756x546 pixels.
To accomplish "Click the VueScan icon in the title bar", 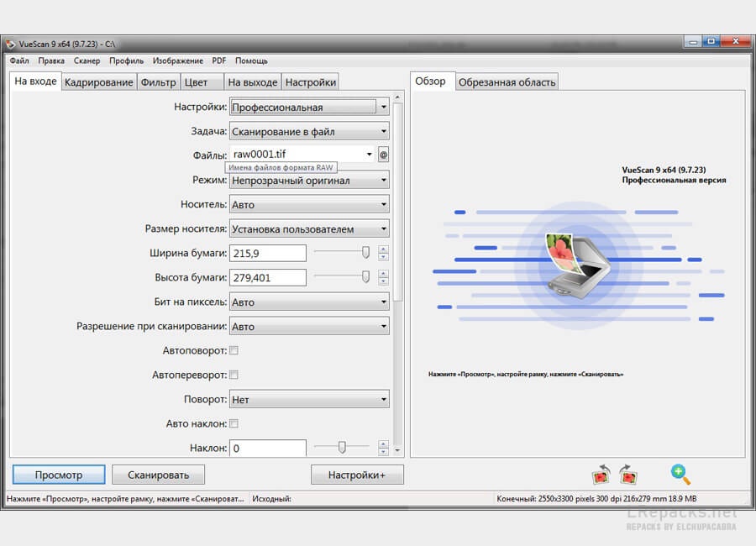I will pos(12,43).
